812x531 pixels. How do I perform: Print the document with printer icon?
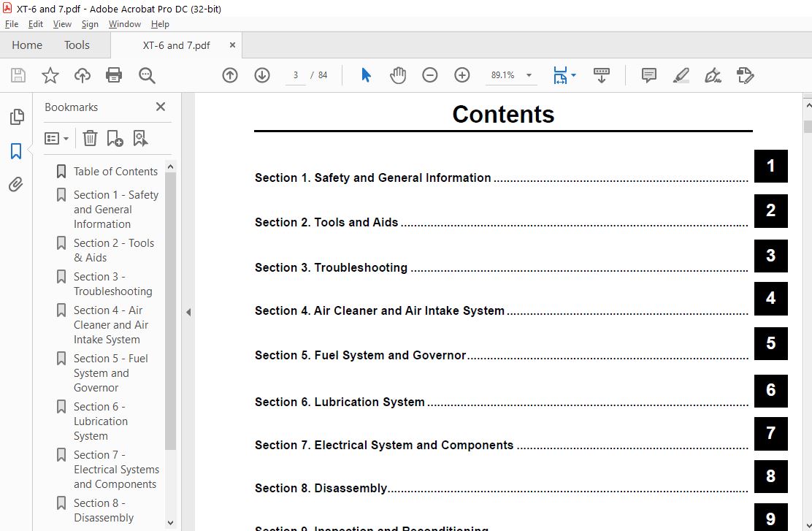coord(114,76)
